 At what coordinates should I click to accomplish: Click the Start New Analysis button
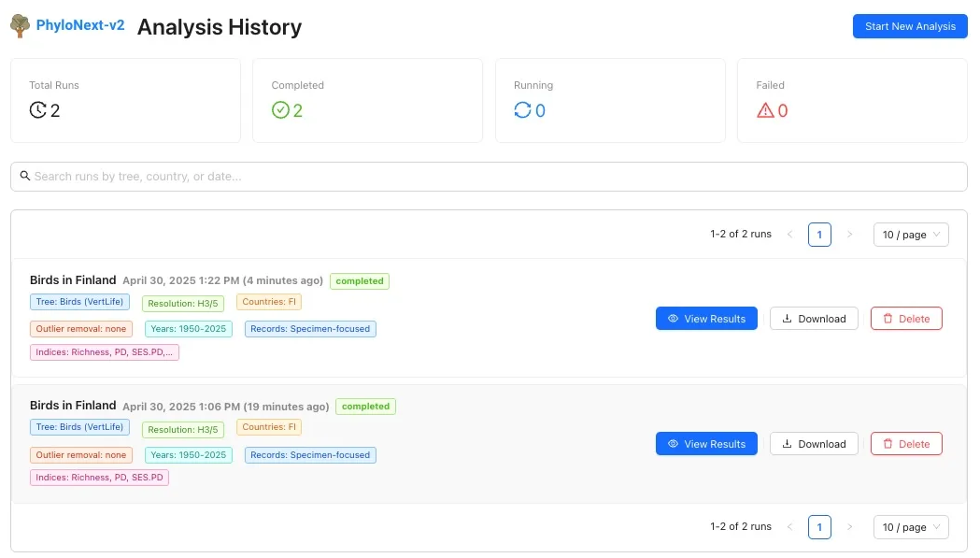909,25
